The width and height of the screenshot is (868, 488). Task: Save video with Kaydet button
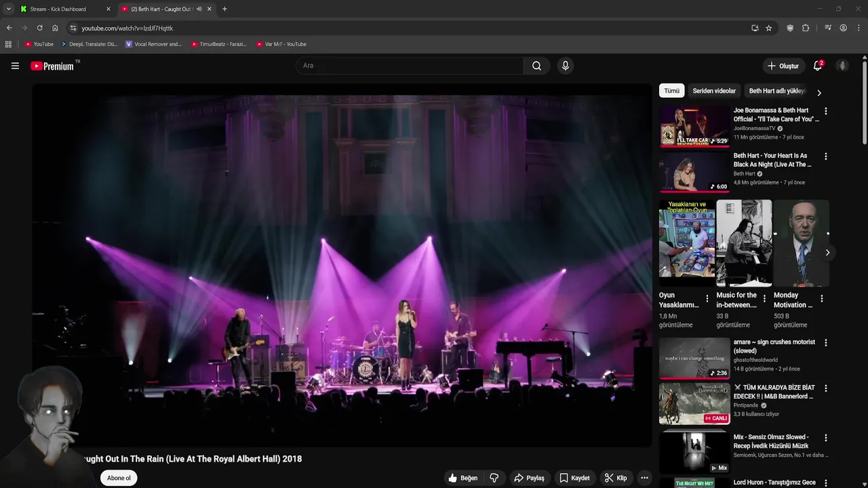(575, 478)
